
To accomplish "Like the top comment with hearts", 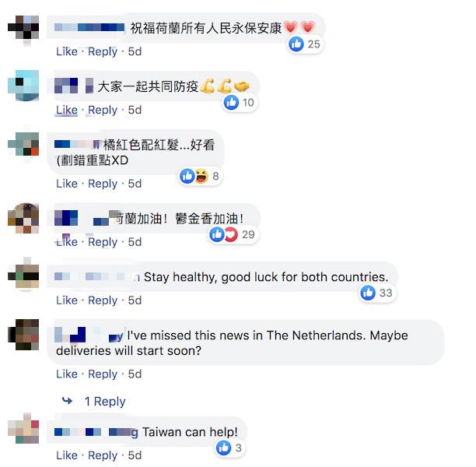I will [x=67, y=51].
